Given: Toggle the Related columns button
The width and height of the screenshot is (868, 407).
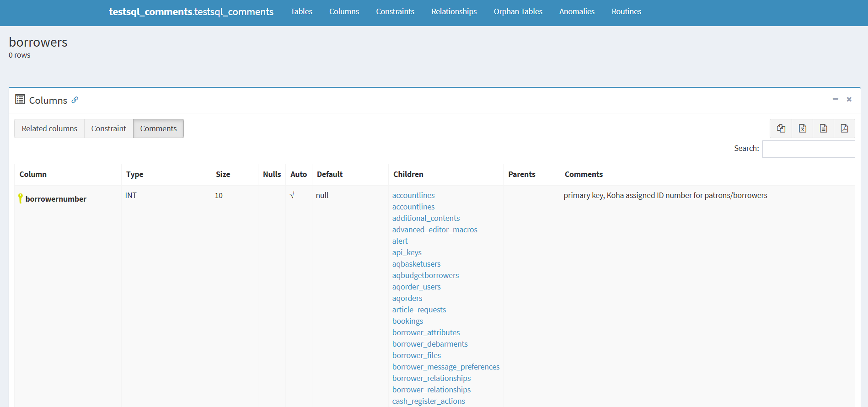Looking at the screenshot, I should pyautogui.click(x=49, y=129).
